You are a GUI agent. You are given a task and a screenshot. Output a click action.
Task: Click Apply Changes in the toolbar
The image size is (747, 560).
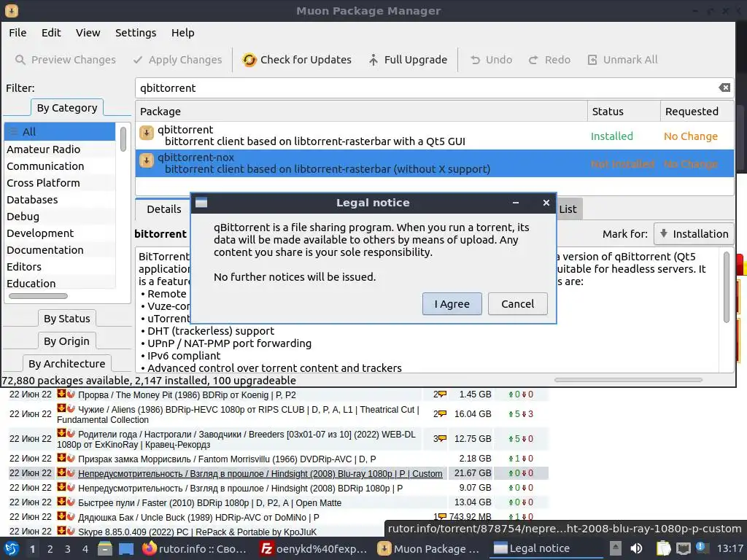[x=178, y=60]
